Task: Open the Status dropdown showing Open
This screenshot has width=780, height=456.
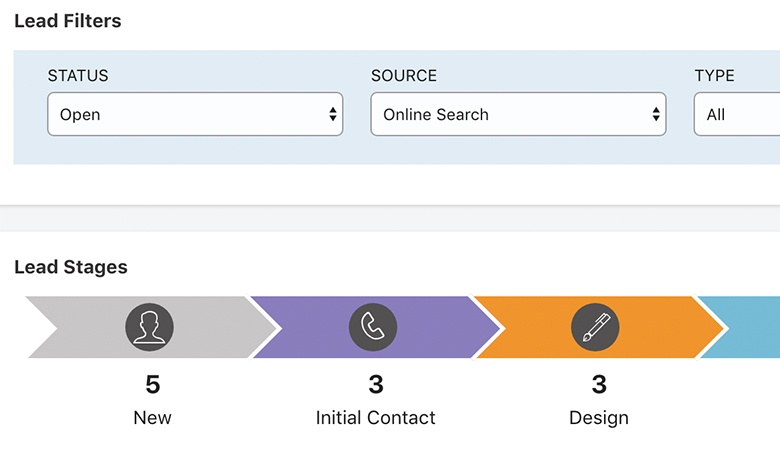Action: coord(195,115)
